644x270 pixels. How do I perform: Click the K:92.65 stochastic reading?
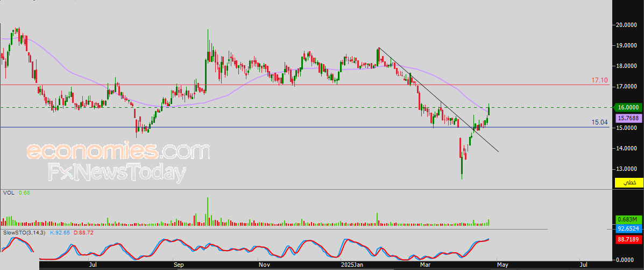click(x=60, y=233)
